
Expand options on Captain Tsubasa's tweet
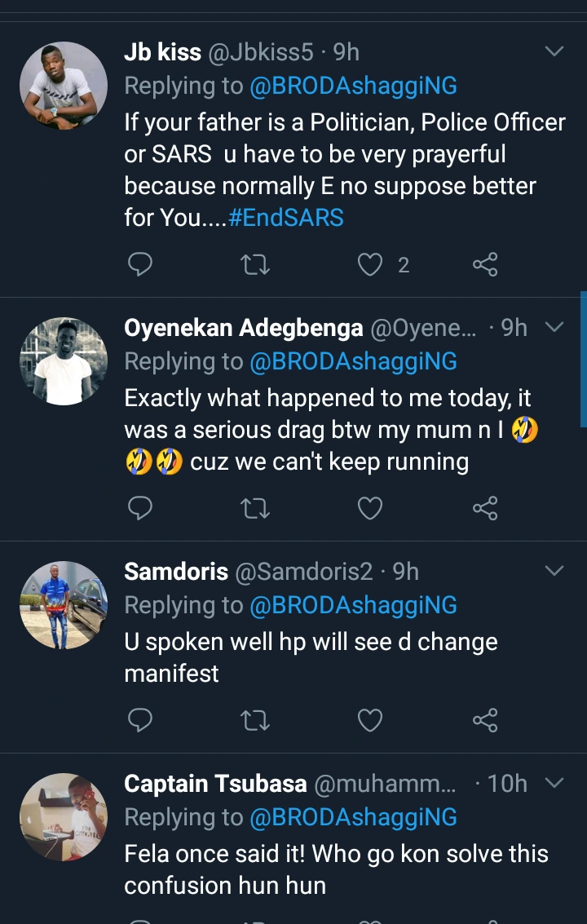[554, 783]
